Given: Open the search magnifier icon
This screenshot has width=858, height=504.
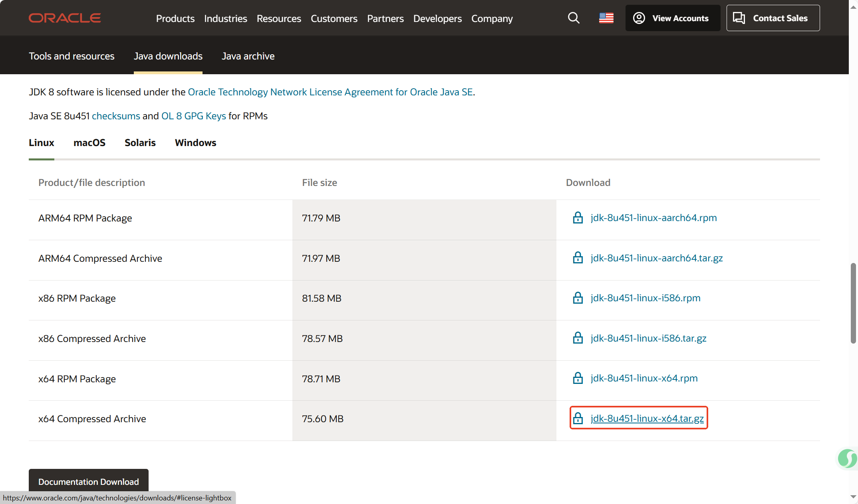Looking at the screenshot, I should 574,18.
